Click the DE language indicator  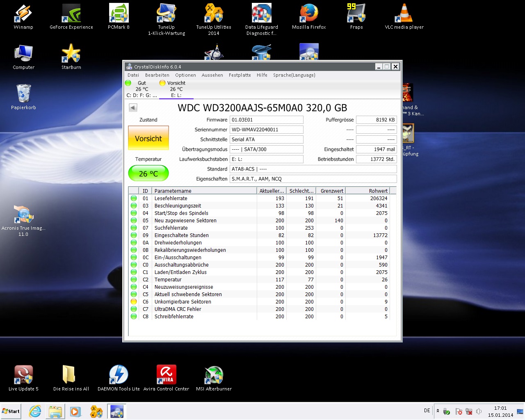[427, 411]
